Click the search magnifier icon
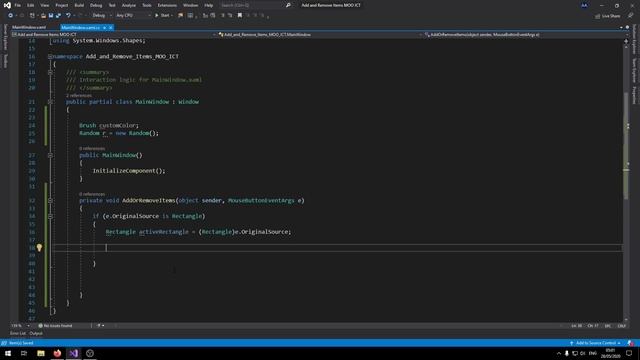The image size is (640, 360). pos(288,5)
